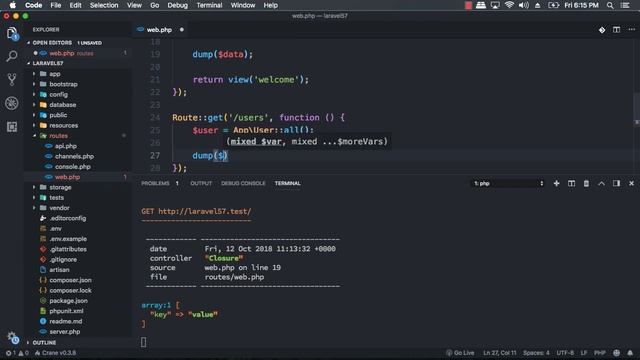This screenshot has height=360, width=640.
Task: Switch to the Debug Console tab
Action: point(243,183)
